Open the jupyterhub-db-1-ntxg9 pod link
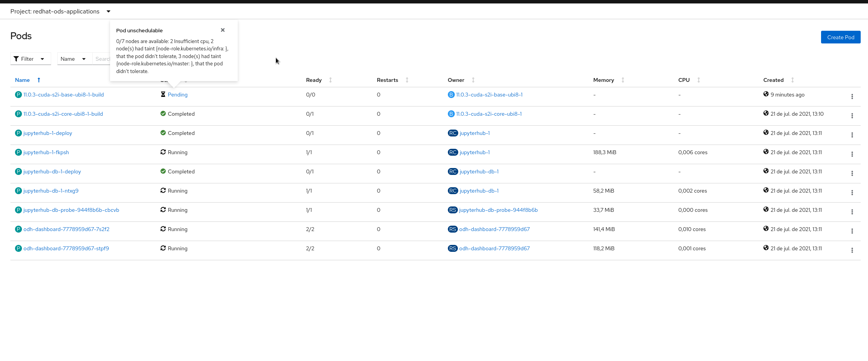 [51, 191]
